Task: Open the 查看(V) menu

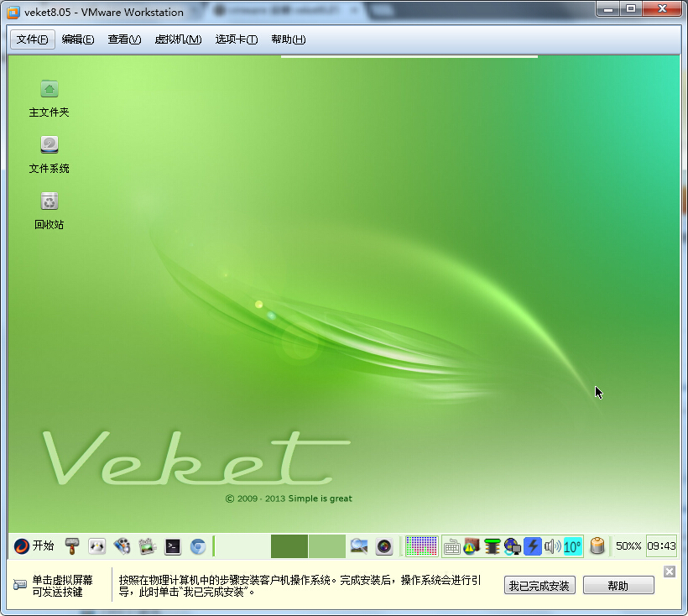Action: [x=125, y=39]
